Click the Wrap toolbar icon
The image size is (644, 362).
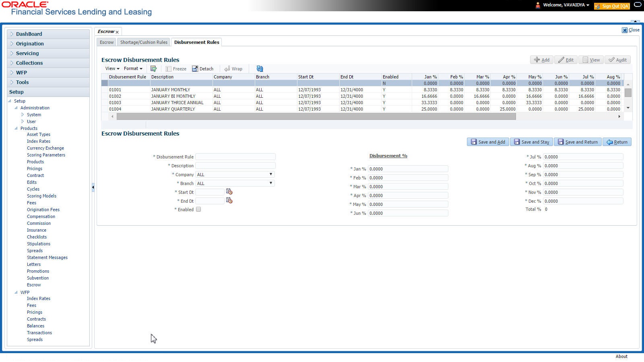(x=227, y=69)
